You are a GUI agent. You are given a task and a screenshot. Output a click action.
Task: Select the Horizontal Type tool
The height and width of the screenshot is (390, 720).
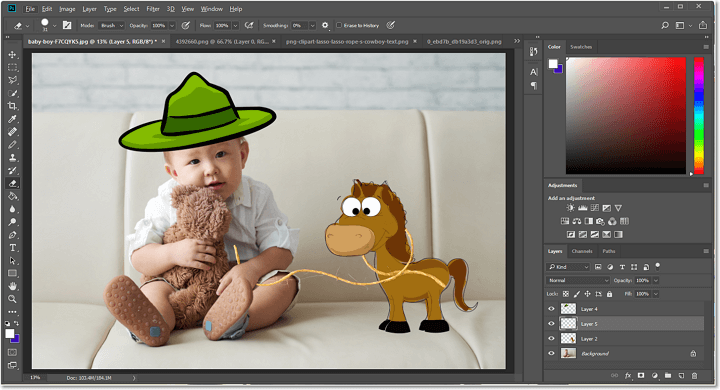(12, 248)
